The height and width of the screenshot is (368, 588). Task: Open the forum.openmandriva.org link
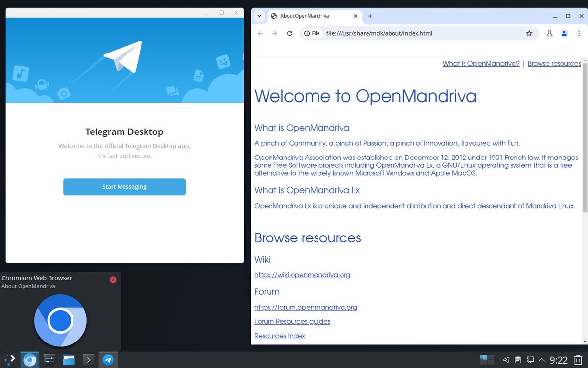[x=306, y=307]
